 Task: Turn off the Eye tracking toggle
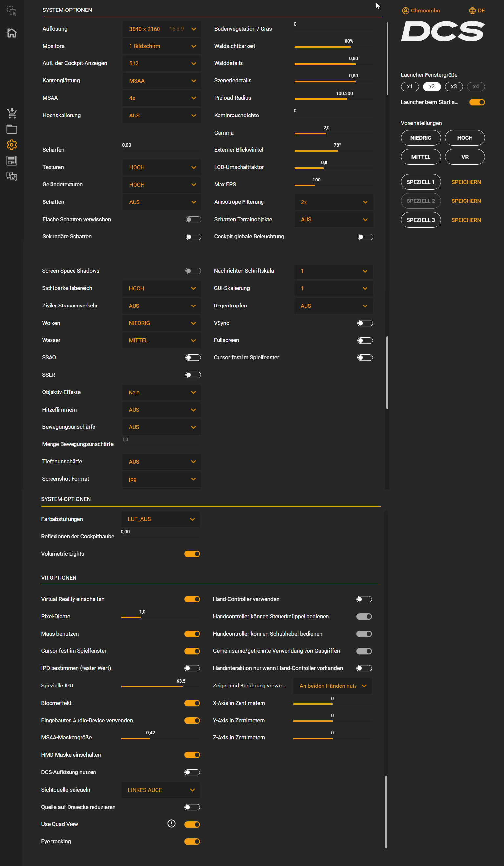pos(192,842)
